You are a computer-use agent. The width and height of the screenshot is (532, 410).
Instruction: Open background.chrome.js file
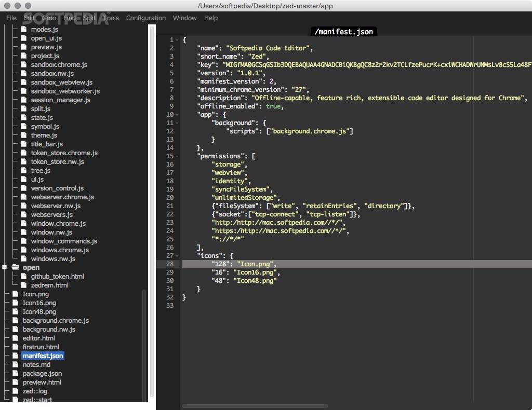tap(56, 321)
